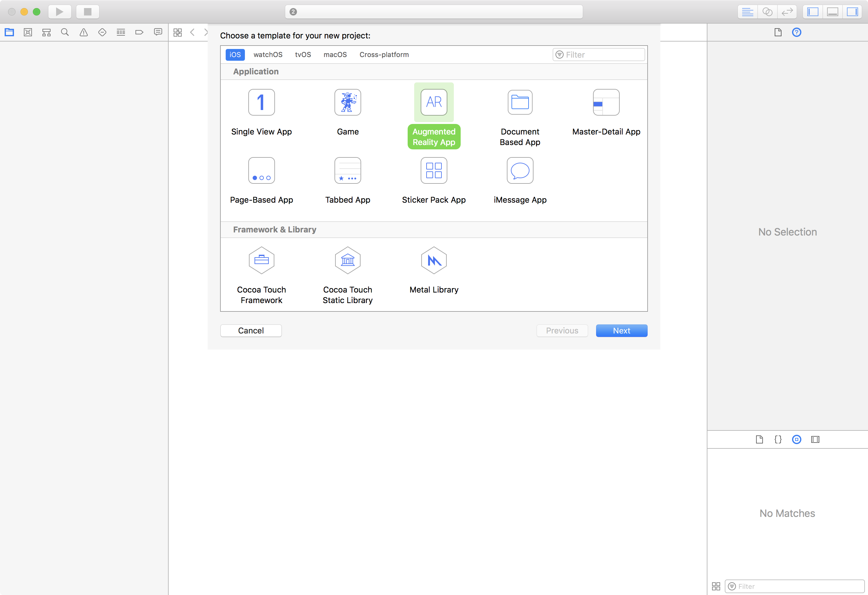Open the Find navigator magnifier icon

tap(65, 33)
